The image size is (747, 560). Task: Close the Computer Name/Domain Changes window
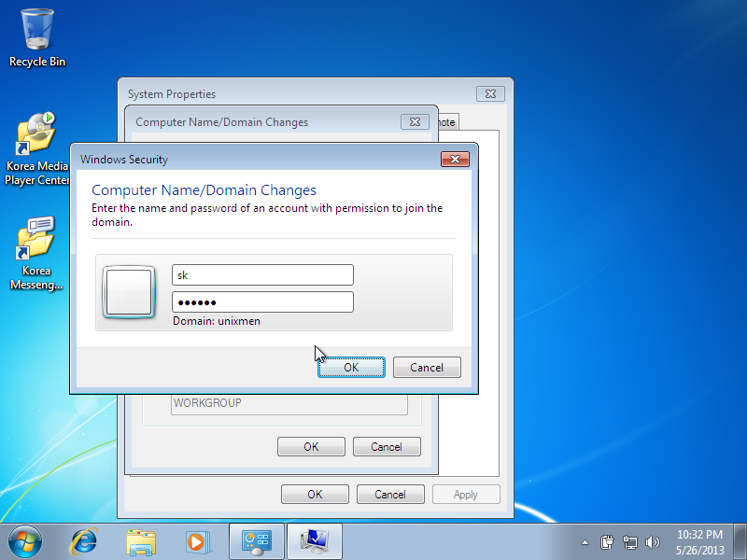coord(415,122)
